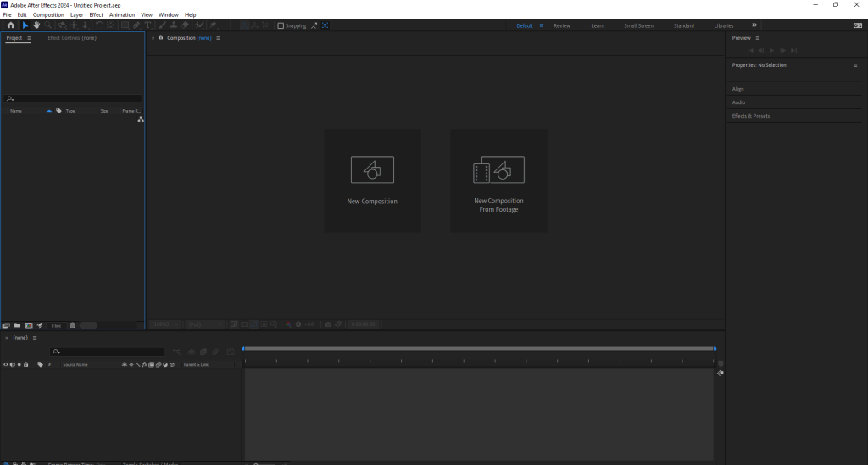868x465 pixels.
Task: Click the Project panel search field
Action: tap(76, 99)
